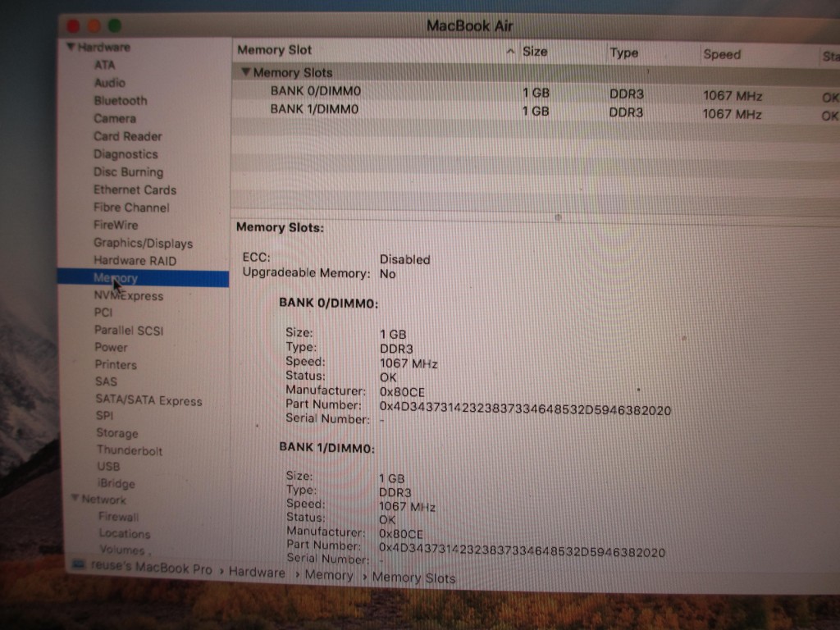The width and height of the screenshot is (840, 630).
Task: Open the NVMExpress category
Action: coord(129,295)
